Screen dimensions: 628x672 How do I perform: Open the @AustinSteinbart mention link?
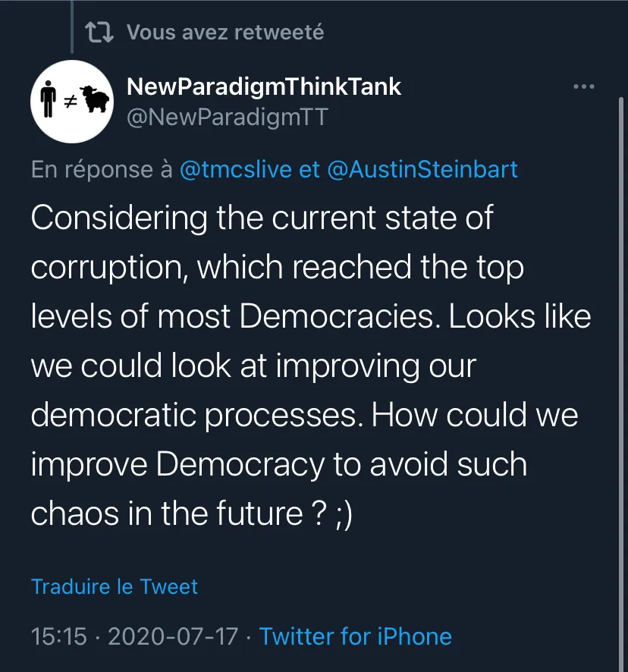pos(422,169)
